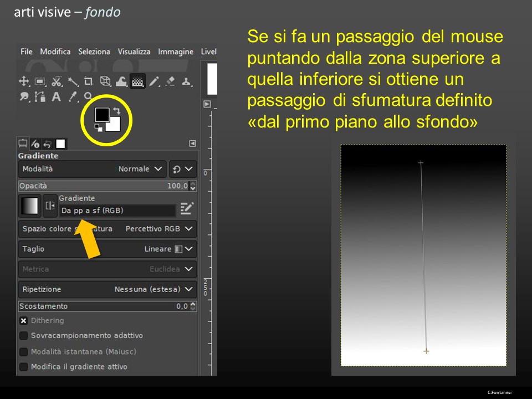Screen dimensions: 532x399
Task: Select the Paths tool
Action: coord(40,97)
